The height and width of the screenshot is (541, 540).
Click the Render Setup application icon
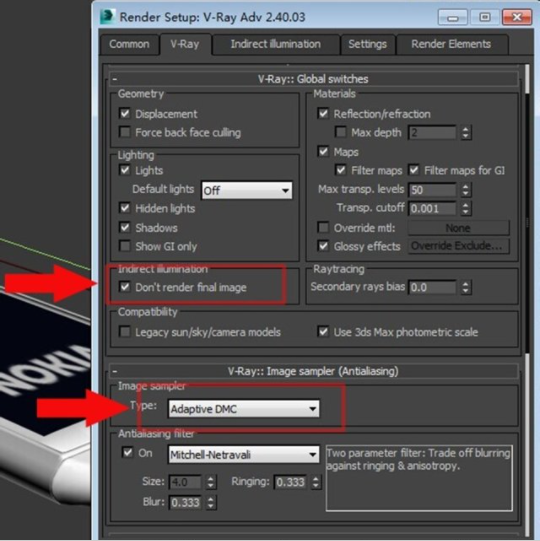point(107,17)
